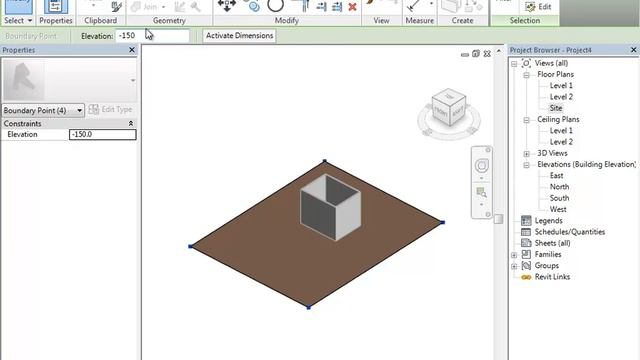This screenshot has height=360, width=640.
Task: Click the Edit Type icon in Properties
Action: (93, 109)
